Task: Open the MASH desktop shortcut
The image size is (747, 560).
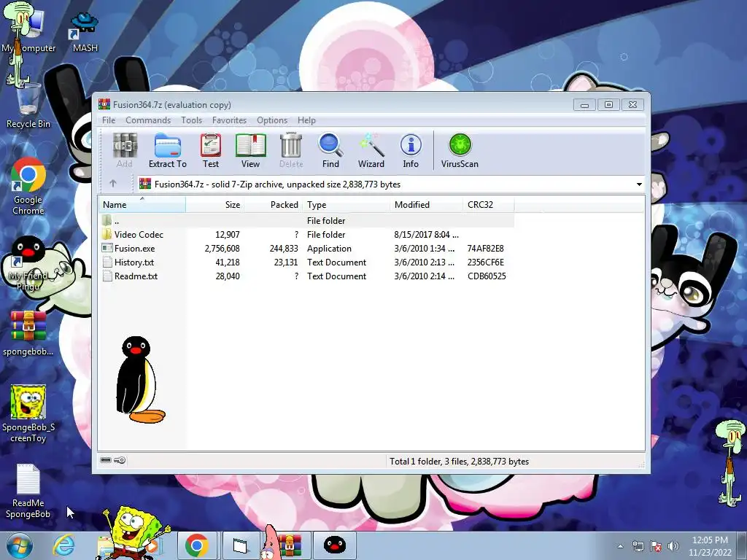Action: pos(85,32)
